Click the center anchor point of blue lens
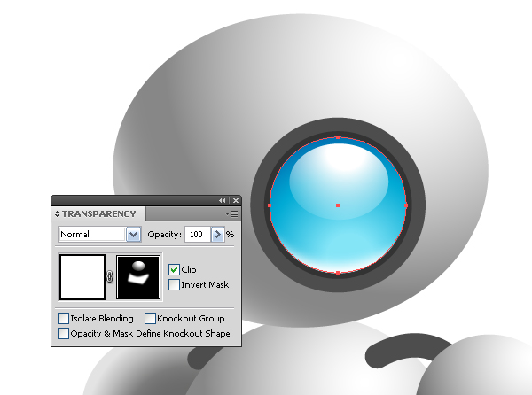Viewport: 532px width, 395px height. [x=338, y=205]
